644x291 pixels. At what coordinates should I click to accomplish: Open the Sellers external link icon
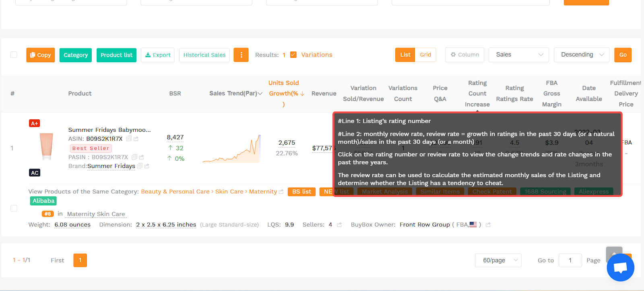tap(339, 225)
